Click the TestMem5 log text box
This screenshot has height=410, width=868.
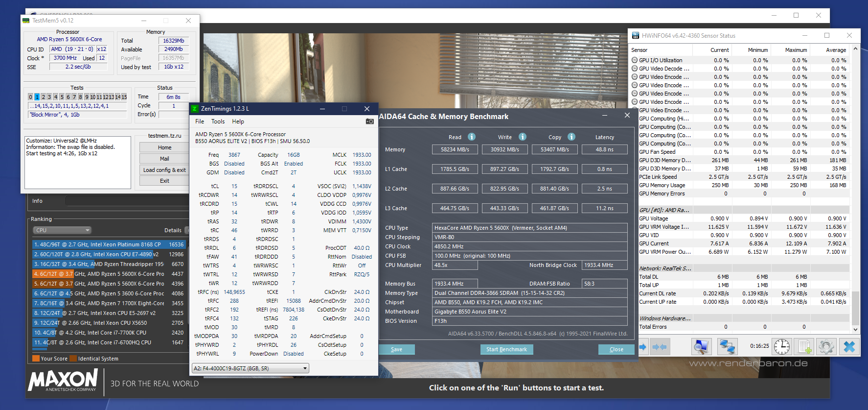[78, 162]
